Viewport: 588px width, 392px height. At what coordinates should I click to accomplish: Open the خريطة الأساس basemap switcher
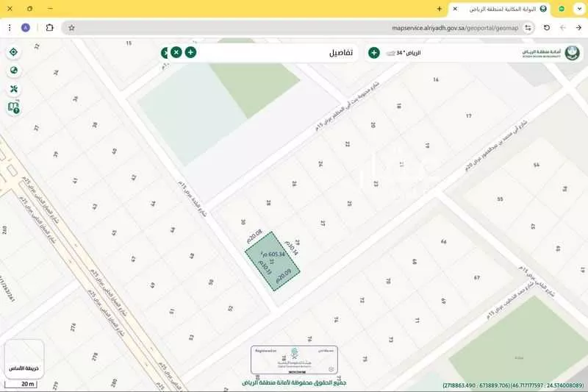(24, 358)
